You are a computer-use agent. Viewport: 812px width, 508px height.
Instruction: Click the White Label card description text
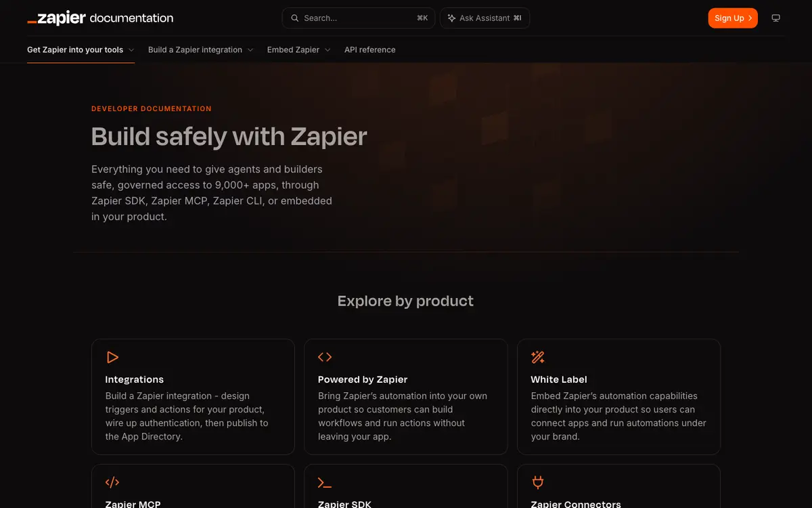click(x=618, y=416)
